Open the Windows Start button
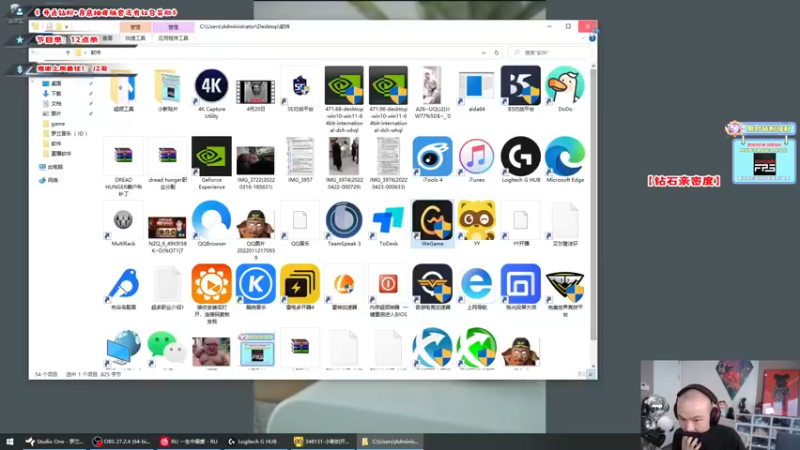800x450 pixels. click(9, 441)
